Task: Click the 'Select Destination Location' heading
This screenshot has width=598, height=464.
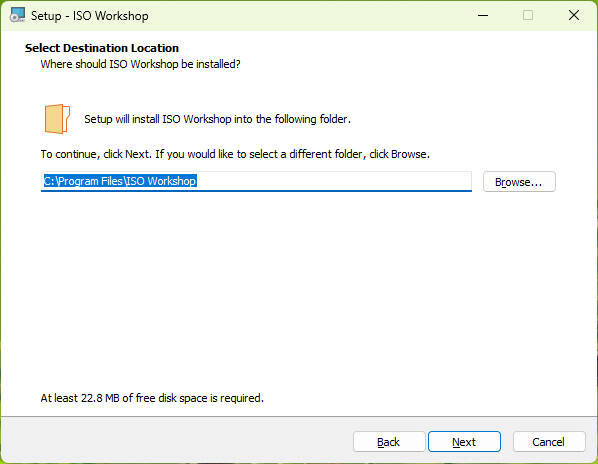Action: (102, 48)
